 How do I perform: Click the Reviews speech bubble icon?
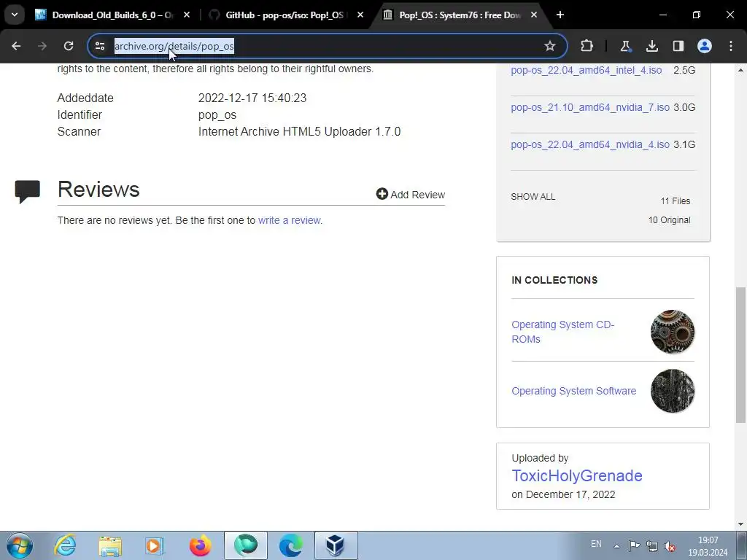27,192
